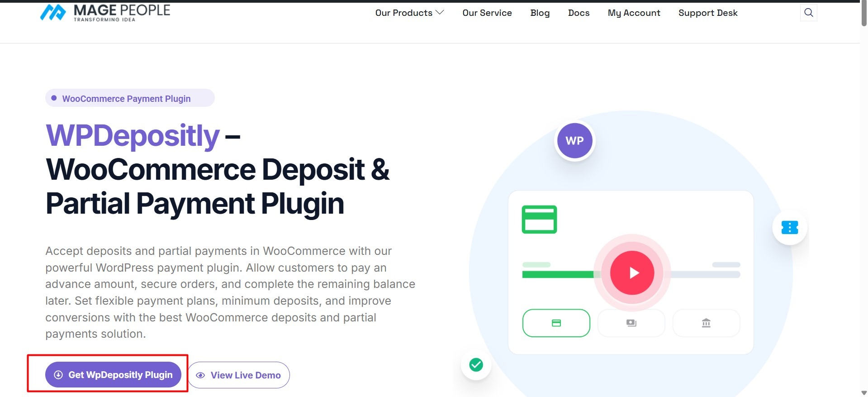The image size is (868, 397).
Task: Click the View Live Demo button
Action: [x=239, y=375]
